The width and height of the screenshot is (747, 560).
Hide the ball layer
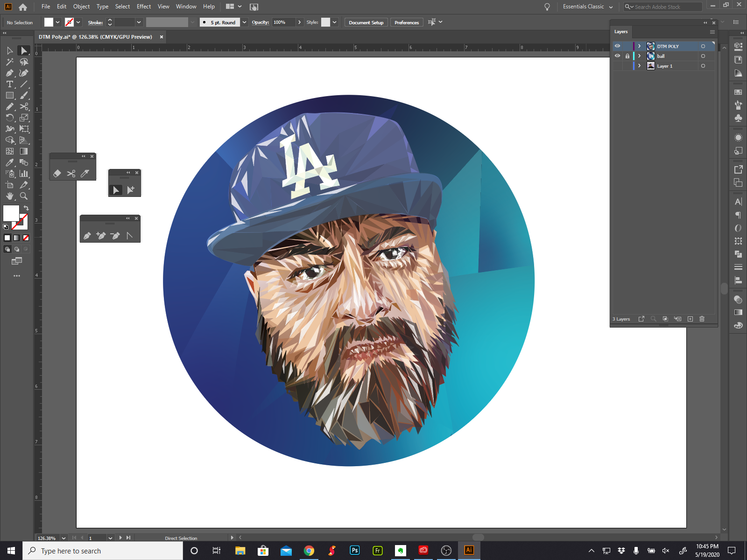[617, 56]
